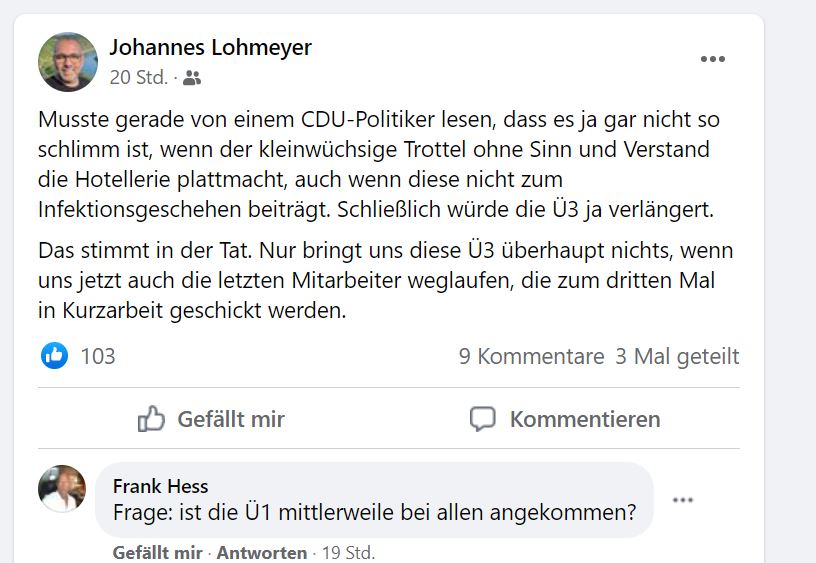The width and height of the screenshot is (816, 563).
Task: Expand the 9 Kommentare list
Action: (x=531, y=356)
